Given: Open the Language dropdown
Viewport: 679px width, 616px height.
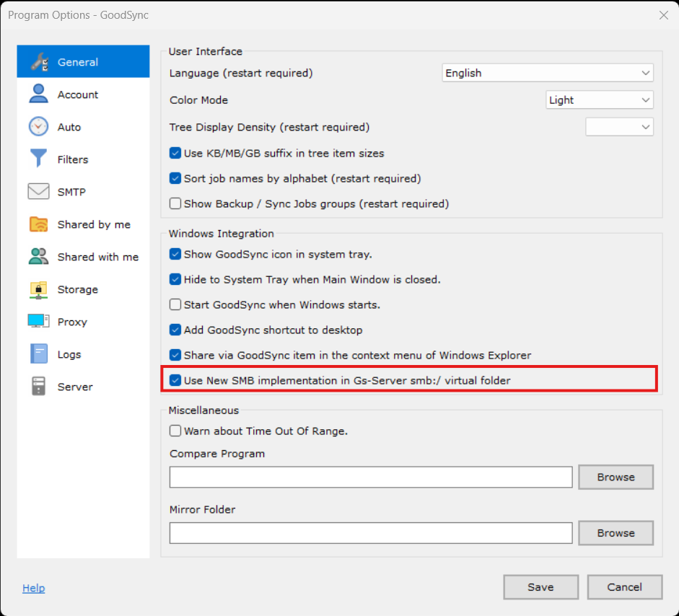Looking at the screenshot, I should click(547, 73).
